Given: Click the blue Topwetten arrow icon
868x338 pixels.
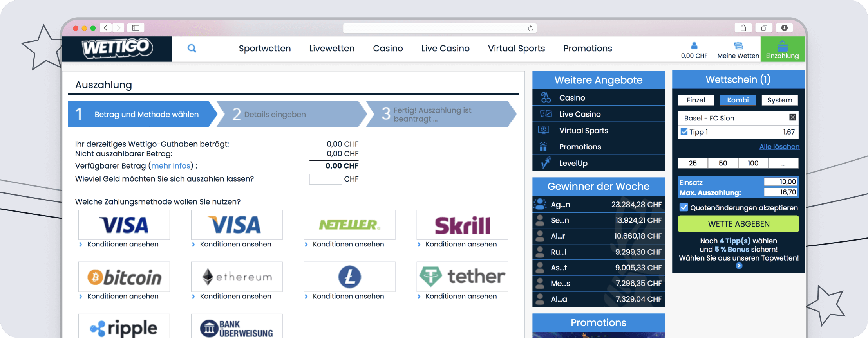Looking at the screenshot, I should [739, 266].
